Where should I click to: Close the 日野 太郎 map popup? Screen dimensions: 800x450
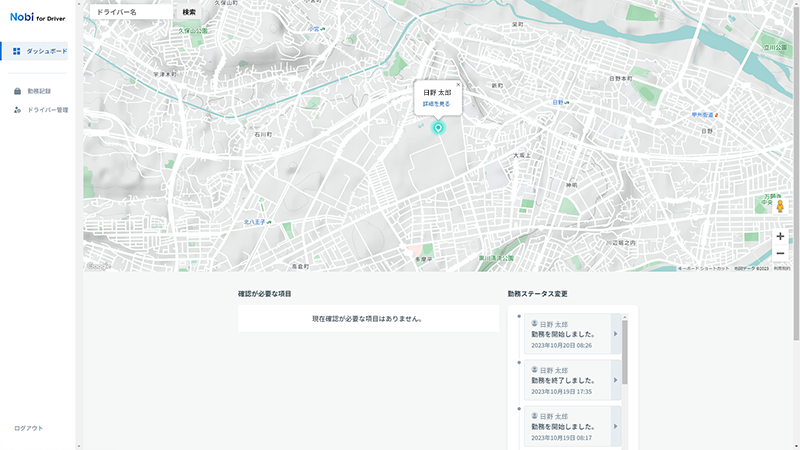point(458,85)
